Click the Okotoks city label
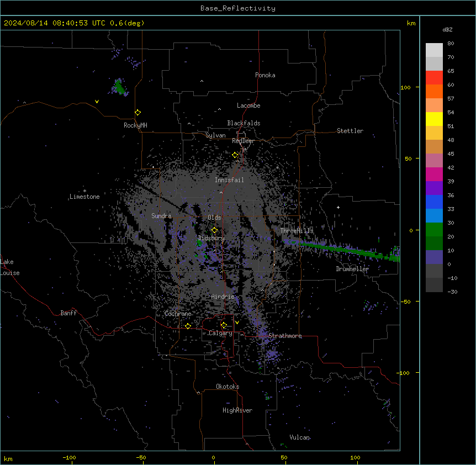Screen dimensions: 476x465 [228, 387]
